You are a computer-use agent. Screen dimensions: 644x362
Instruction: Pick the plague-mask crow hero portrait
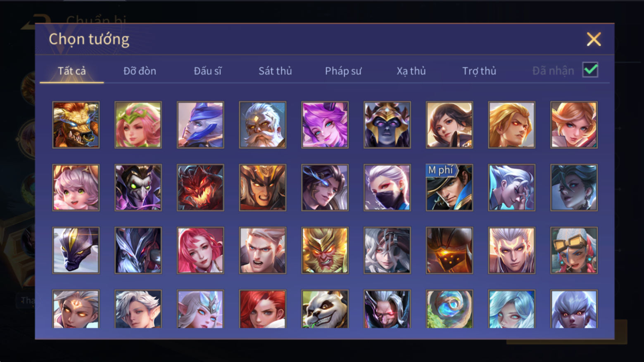pos(138,187)
